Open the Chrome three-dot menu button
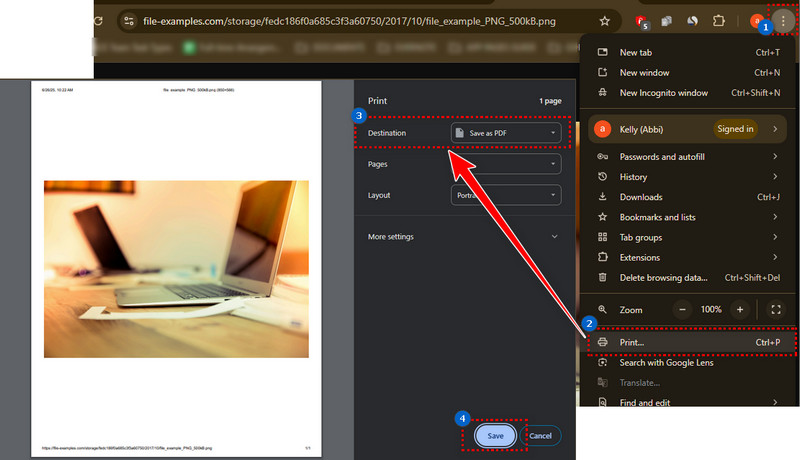 pyautogui.click(x=783, y=21)
